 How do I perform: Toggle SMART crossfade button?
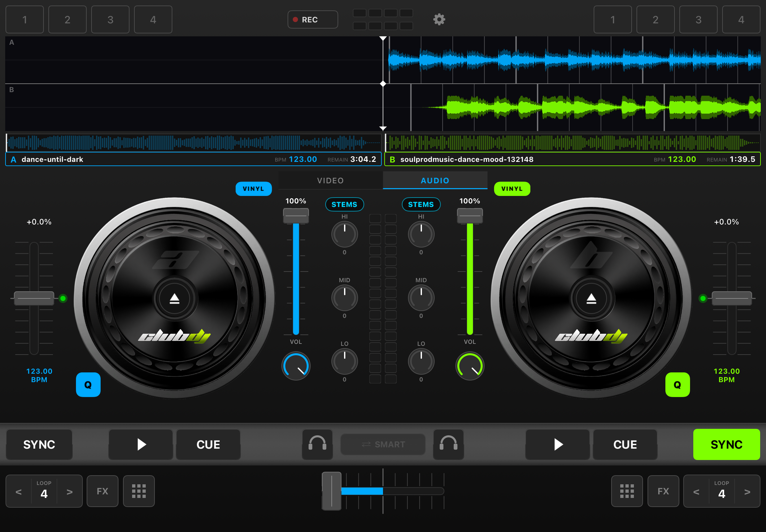coord(383,444)
